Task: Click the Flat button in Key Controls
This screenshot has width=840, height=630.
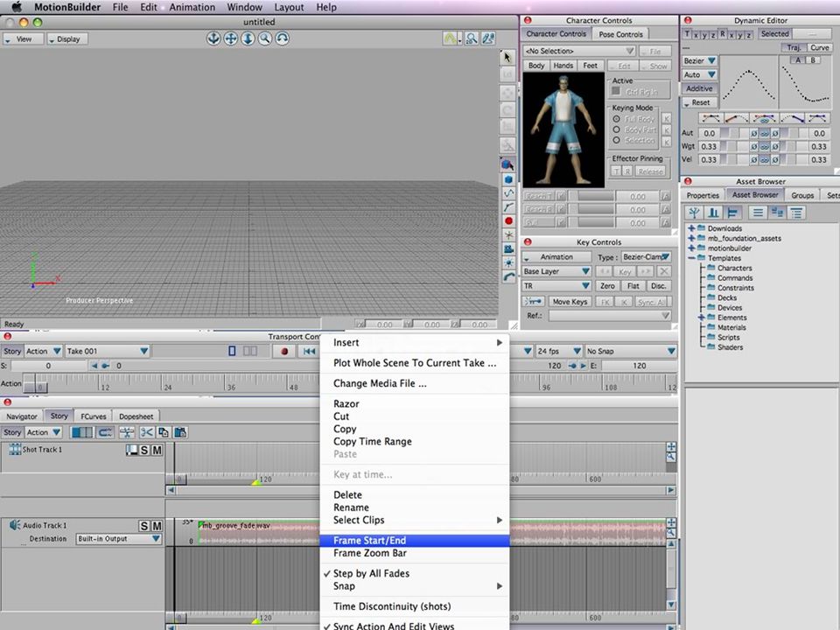Action: tap(633, 286)
